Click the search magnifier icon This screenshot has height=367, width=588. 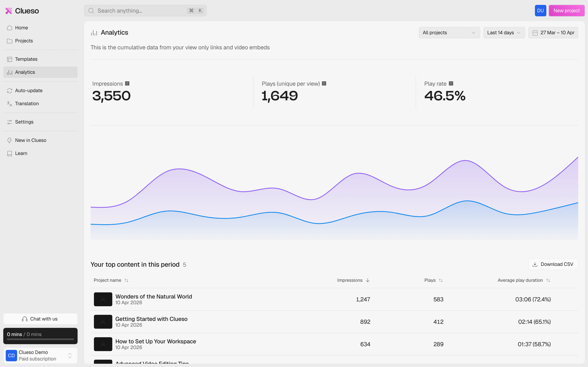(91, 11)
